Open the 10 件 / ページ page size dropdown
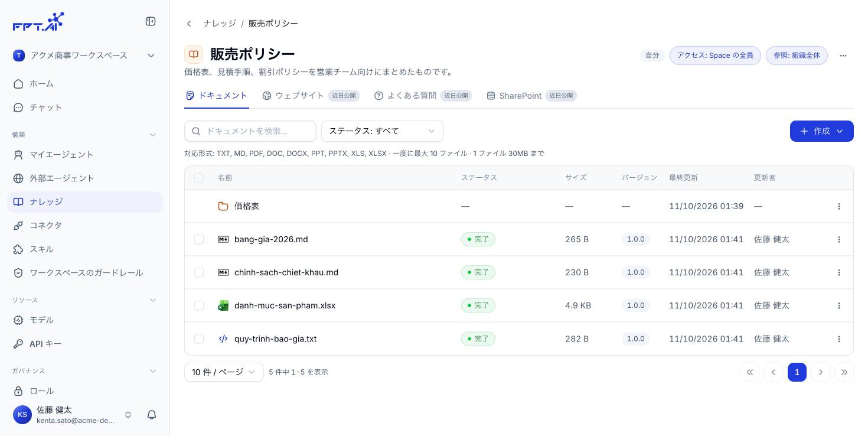This screenshot has width=868, height=436. pyautogui.click(x=224, y=372)
